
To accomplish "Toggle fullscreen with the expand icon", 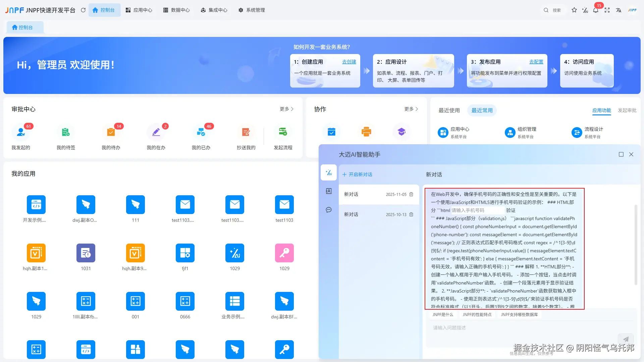I will (x=607, y=10).
